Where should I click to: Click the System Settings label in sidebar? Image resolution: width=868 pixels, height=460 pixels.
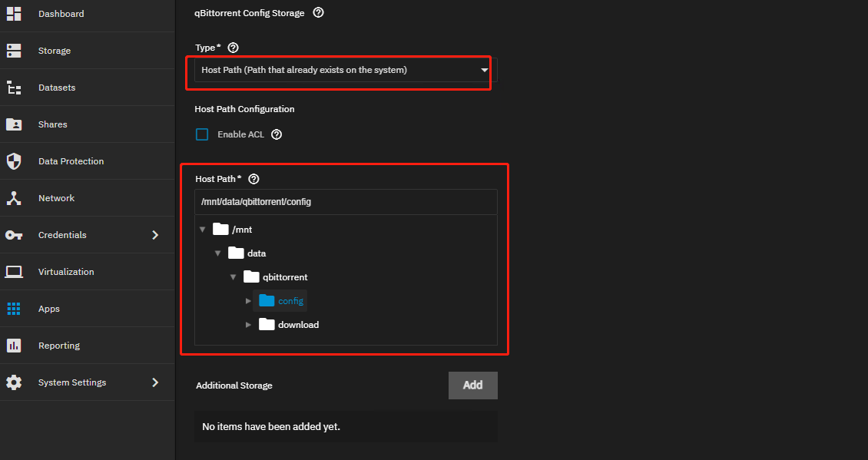click(72, 382)
